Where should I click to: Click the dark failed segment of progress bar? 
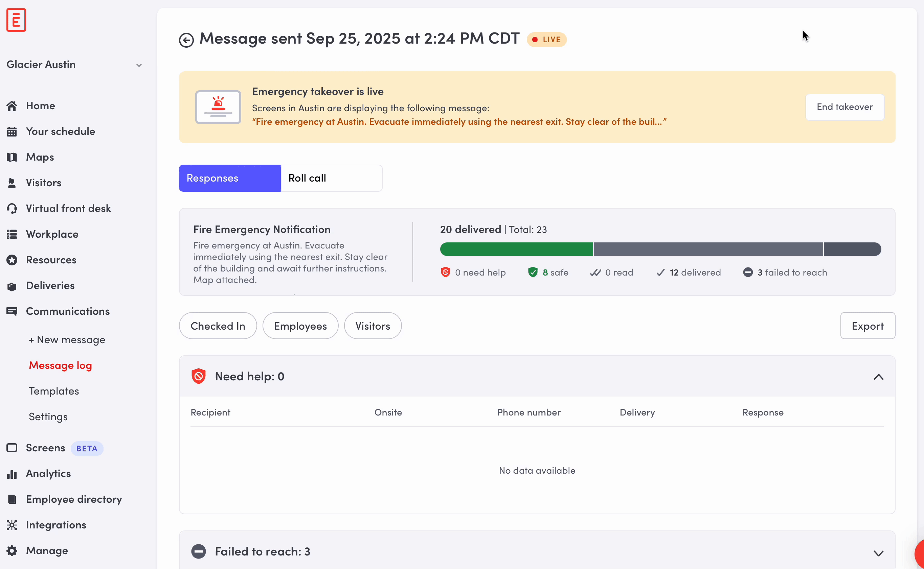[853, 249]
